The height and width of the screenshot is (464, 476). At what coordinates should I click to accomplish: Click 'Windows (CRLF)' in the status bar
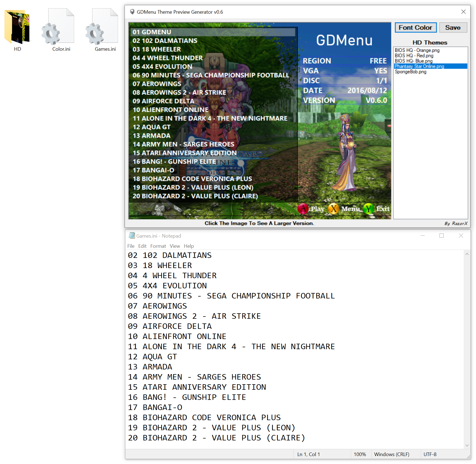pos(391,454)
